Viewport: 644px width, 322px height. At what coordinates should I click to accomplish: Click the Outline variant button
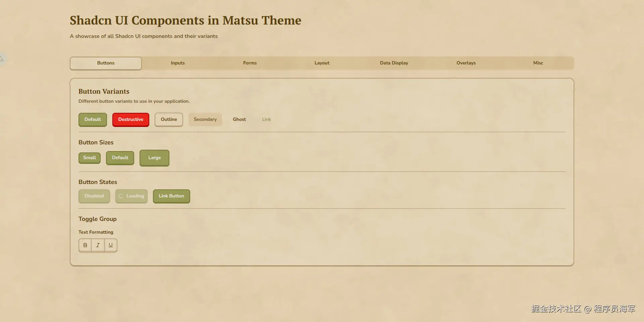[x=169, y=120]
